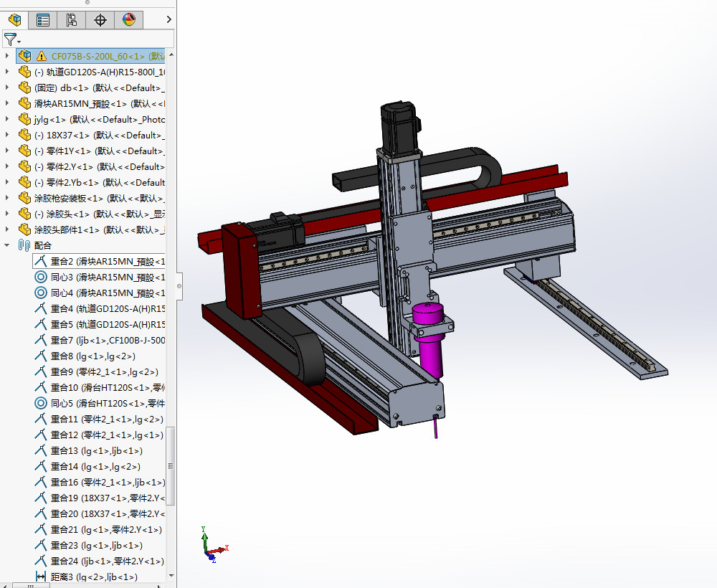Click the warning icon on CF075B-S-200L_60
The image size is (717, 588).
(42, 56)
